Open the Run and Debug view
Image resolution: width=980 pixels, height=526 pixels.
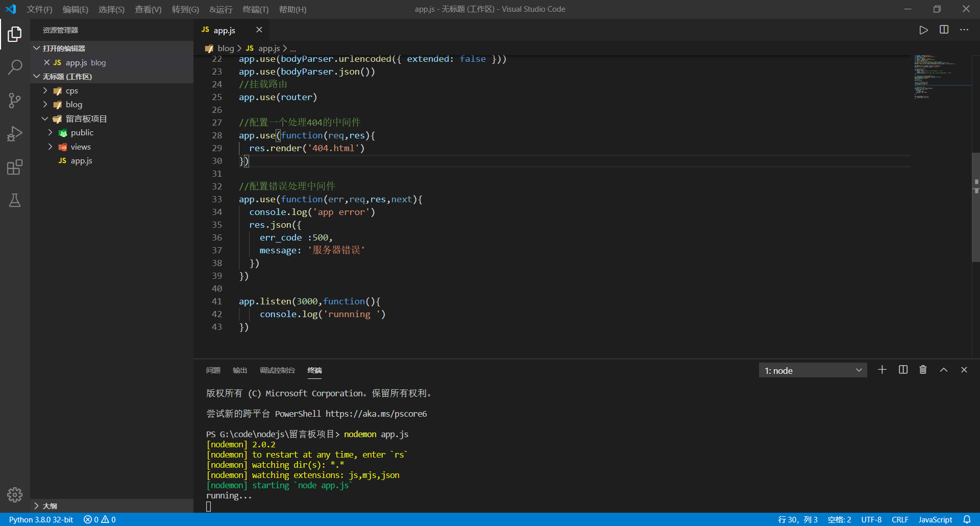tap(15, 134)
